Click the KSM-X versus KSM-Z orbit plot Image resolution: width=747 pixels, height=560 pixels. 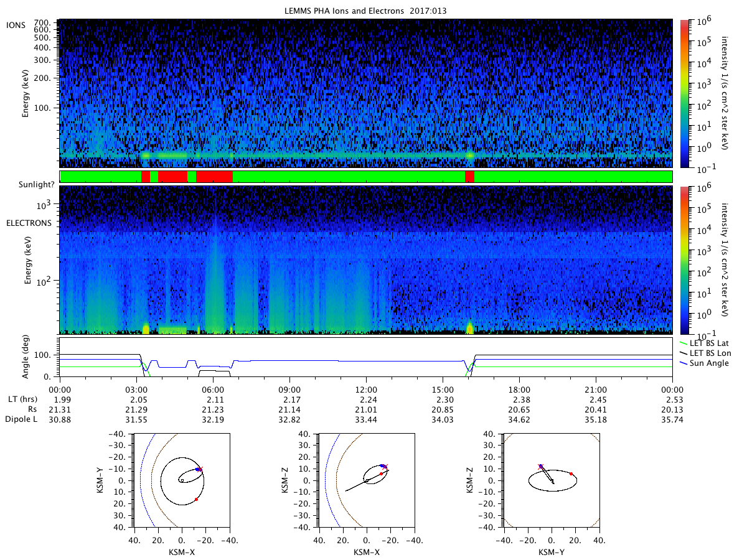click(367, 480)
